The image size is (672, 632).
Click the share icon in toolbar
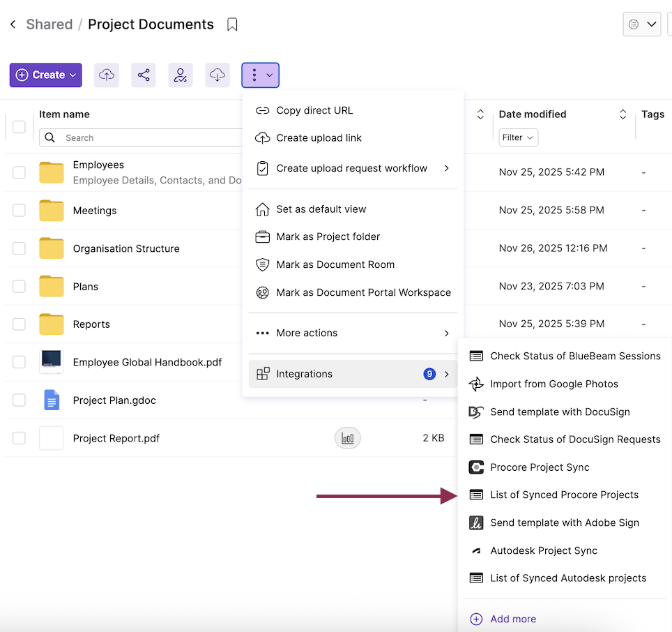(144, 75)
